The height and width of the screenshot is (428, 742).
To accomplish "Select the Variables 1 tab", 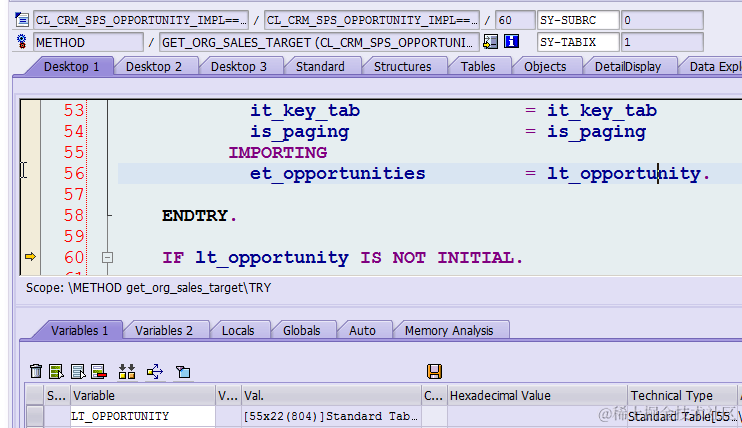I will point(80,330).
